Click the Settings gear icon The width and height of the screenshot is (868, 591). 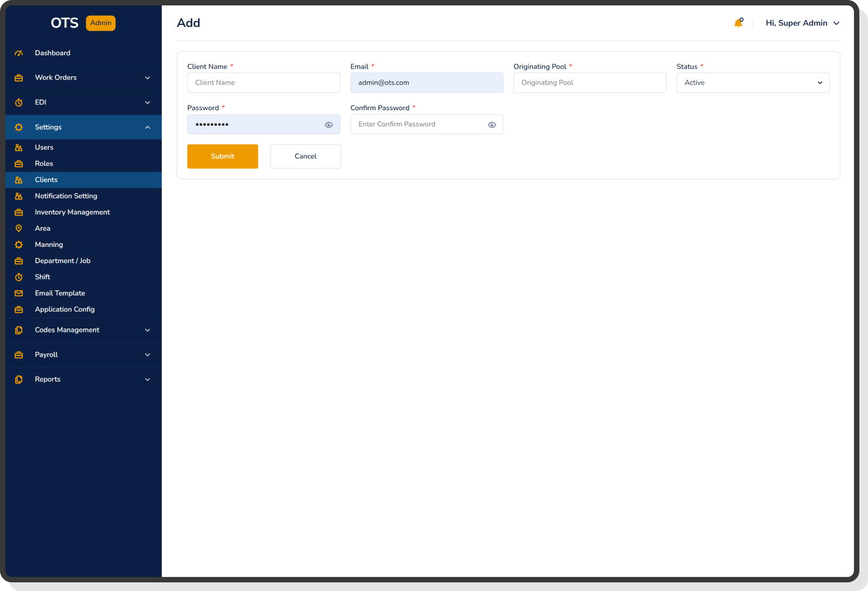(19, 127)
